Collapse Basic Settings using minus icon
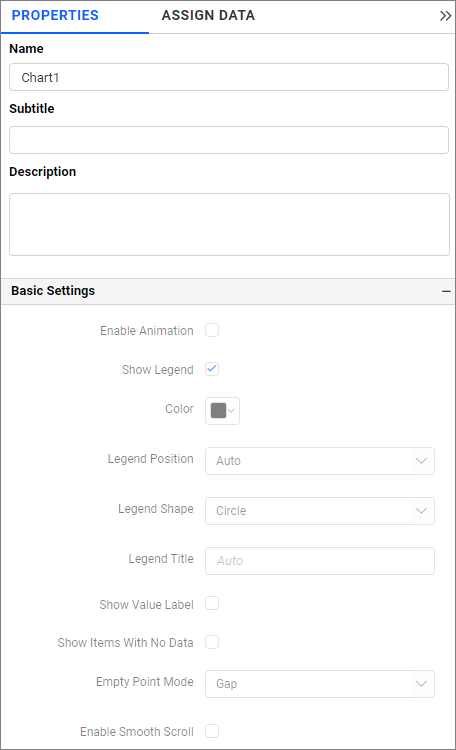Viewport: 456px width, 750px height. (446, 291)
